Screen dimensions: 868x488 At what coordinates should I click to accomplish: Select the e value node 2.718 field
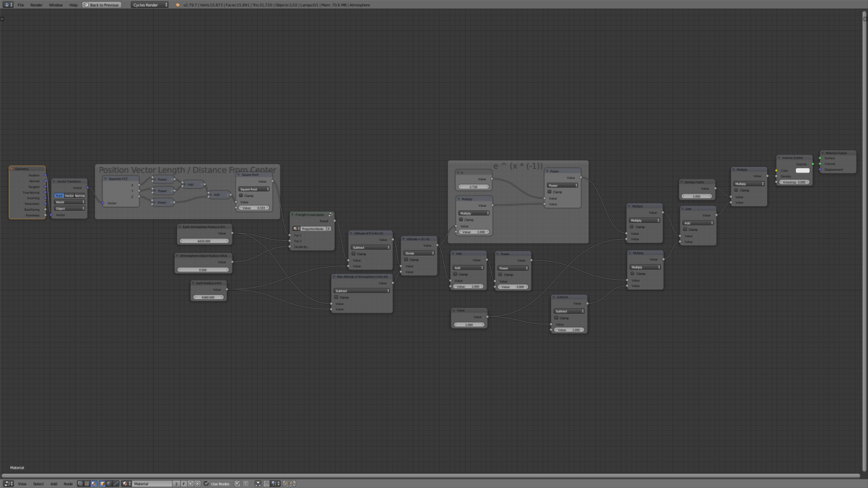[473, 187]
